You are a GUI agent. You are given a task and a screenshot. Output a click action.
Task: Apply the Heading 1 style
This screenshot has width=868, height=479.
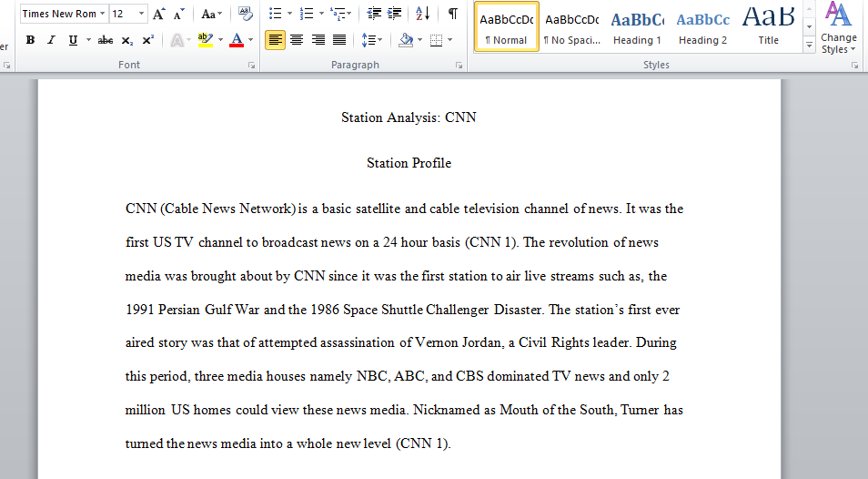tap(637, 26)
